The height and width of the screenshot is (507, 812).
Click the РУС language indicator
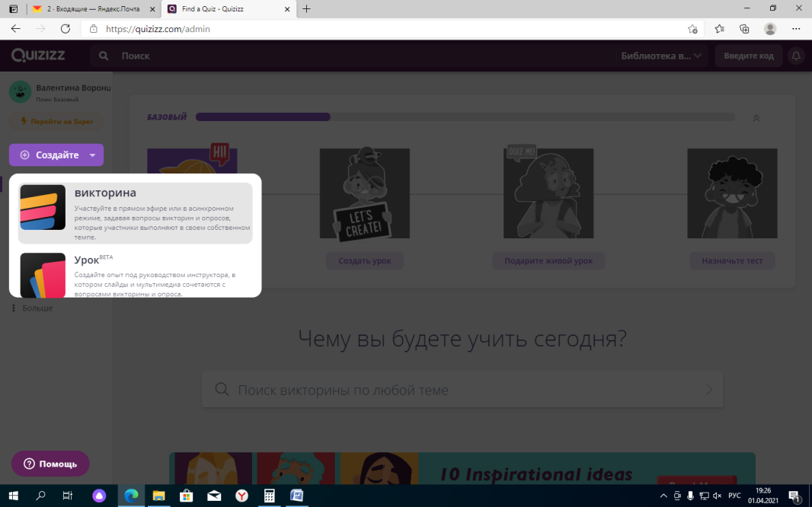point(734,496)
